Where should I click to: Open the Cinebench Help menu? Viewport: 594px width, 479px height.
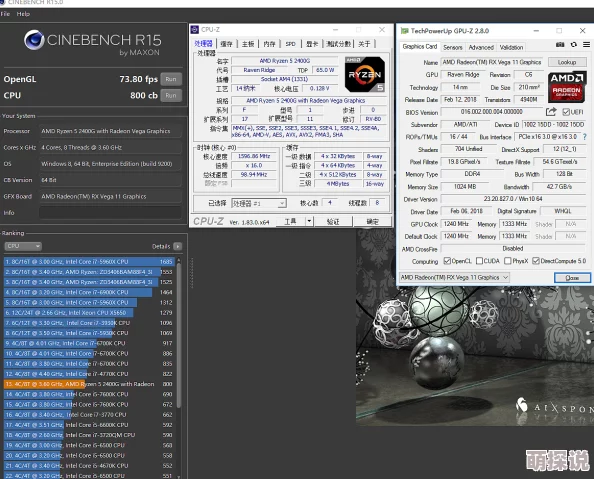[23, 14]
